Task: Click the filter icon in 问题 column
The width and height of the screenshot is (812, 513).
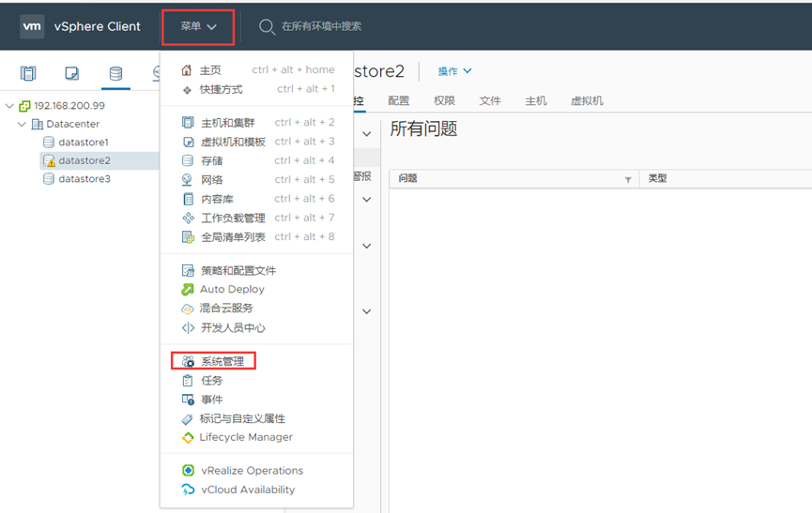Action: click(628, 179)
